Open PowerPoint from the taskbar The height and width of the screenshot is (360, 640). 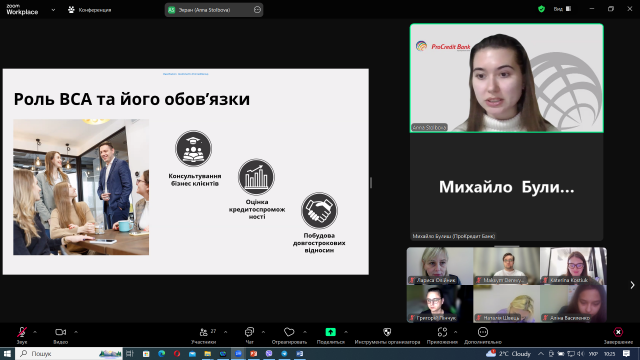click(253, 353)
